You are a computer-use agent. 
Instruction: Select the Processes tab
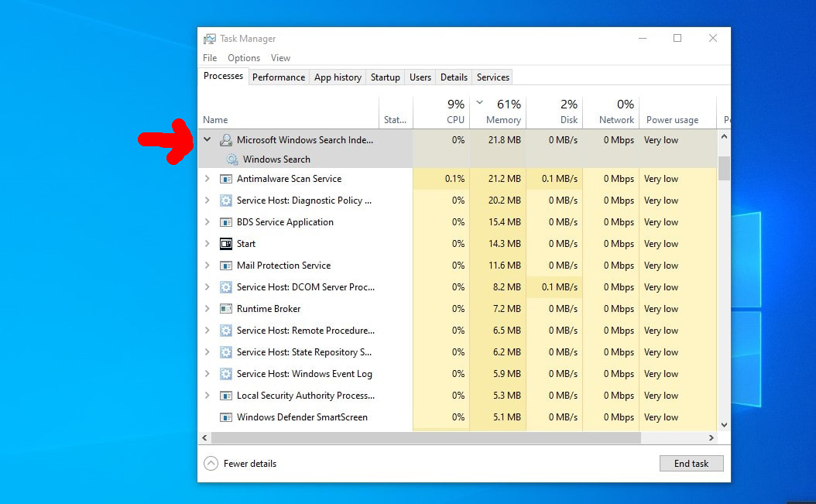point(223,76)
